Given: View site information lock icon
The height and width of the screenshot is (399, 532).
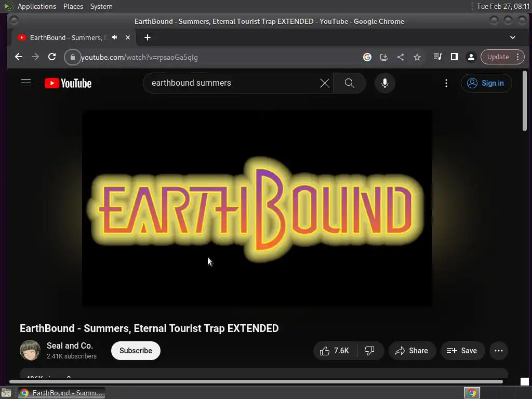Looking at the screenshot, I should [x=72, y=57].
